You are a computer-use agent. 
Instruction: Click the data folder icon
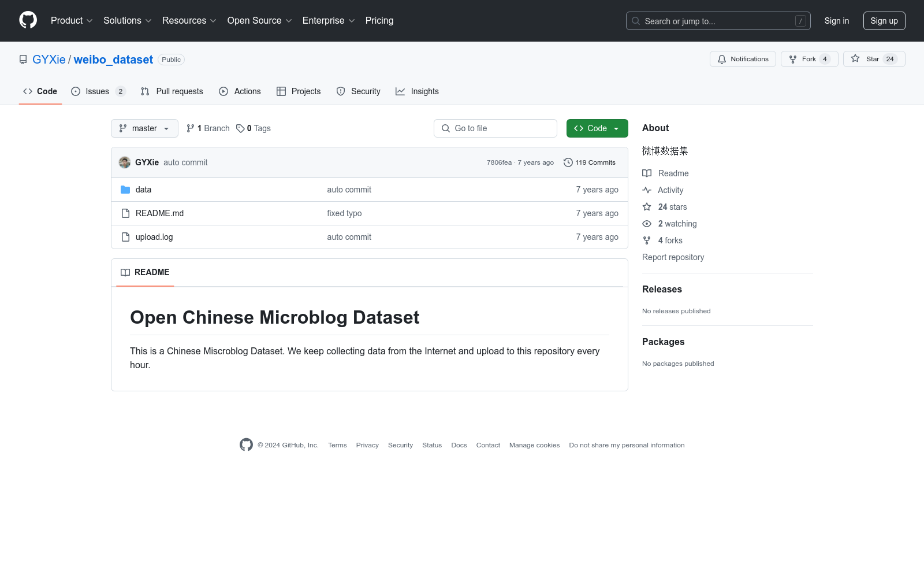[x=125, y=190]
